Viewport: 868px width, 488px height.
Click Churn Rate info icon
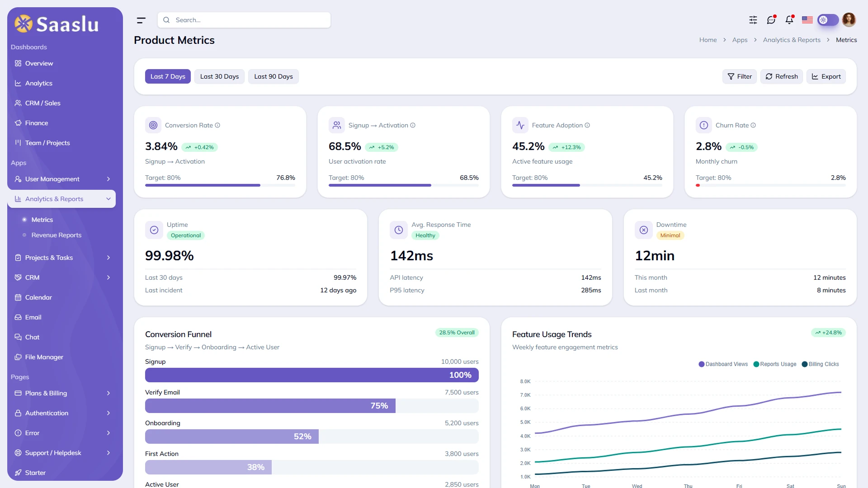(x=753, y=125)
